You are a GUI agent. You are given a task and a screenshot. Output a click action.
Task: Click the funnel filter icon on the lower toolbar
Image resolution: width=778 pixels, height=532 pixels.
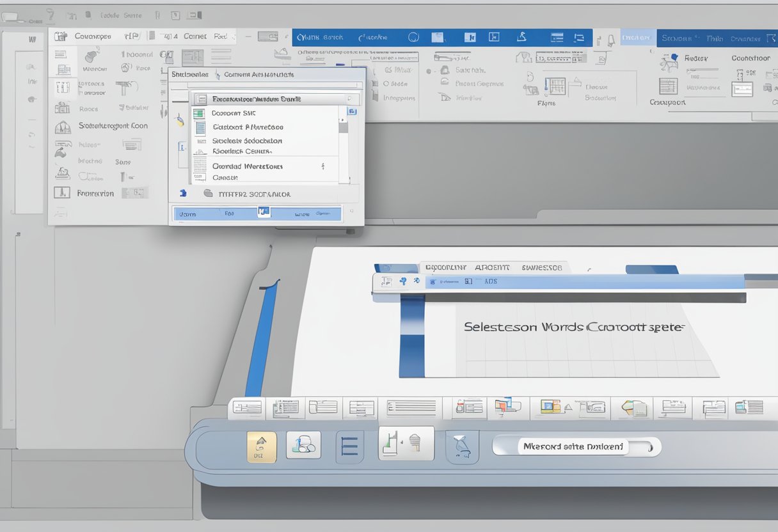click(x=463, y=445)
